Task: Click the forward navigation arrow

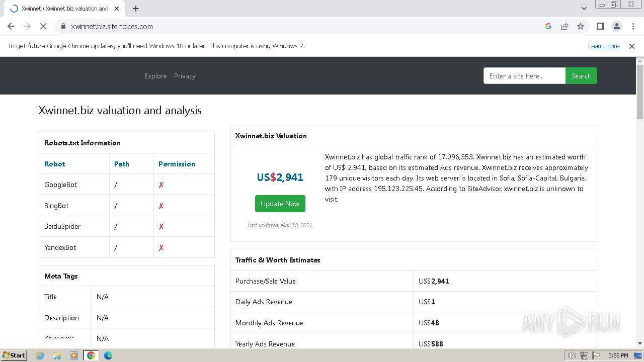Action: [27, 26]
